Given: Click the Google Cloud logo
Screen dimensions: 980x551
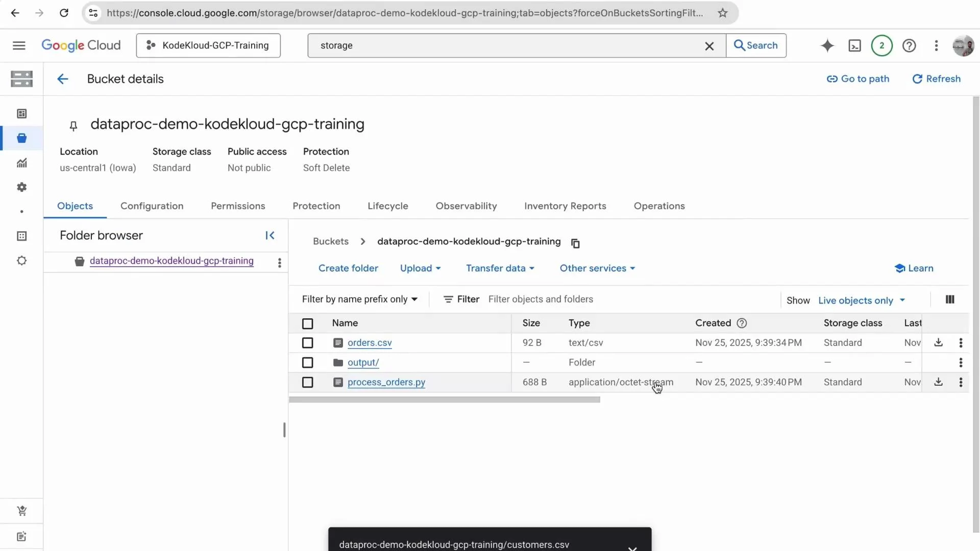Looking at the screenshot, I should point(81,45).
